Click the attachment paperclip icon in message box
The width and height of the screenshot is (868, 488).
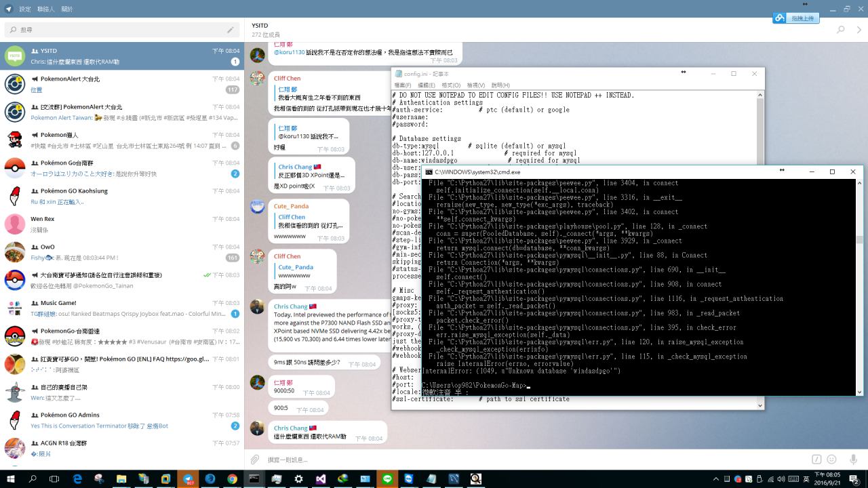point(255,460)
